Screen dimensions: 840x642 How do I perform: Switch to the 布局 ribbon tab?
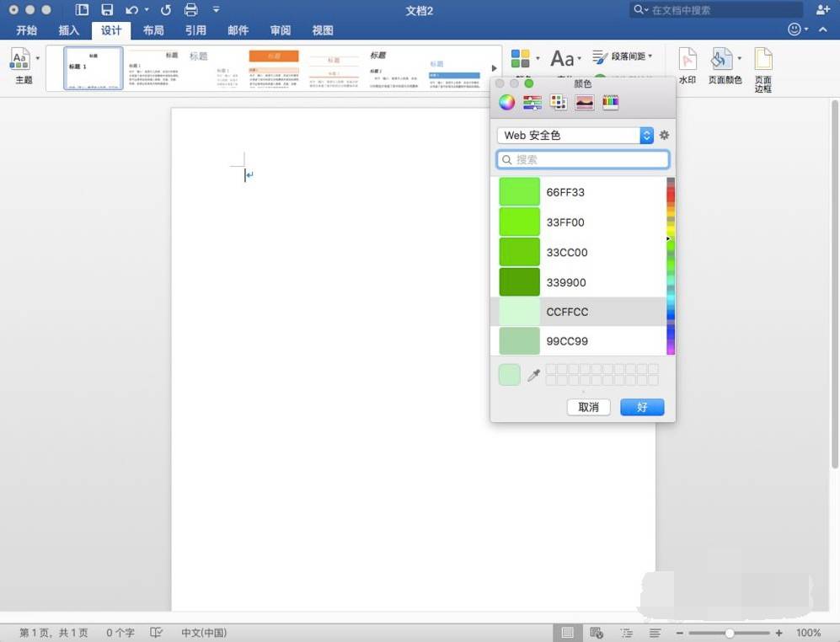click(153, 30)
